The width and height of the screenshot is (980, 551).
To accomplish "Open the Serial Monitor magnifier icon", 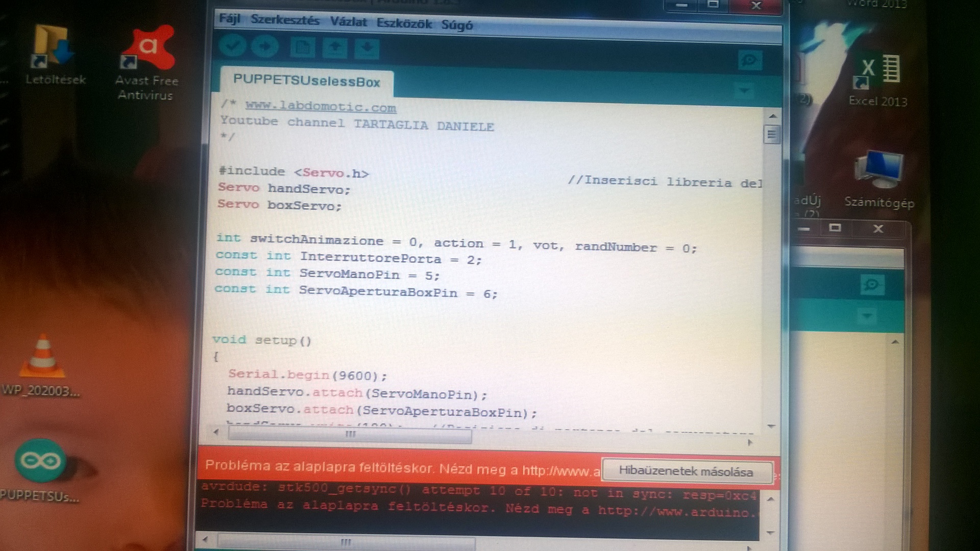I will 749,61.
